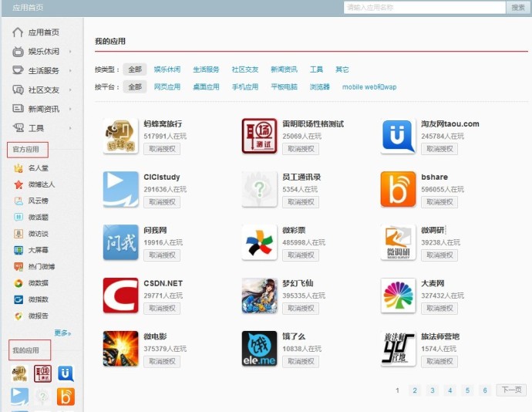Viewport: 532px width, 412px height.
Task: Open 微访谈 in the sidebar
Action: pos(31,234)
